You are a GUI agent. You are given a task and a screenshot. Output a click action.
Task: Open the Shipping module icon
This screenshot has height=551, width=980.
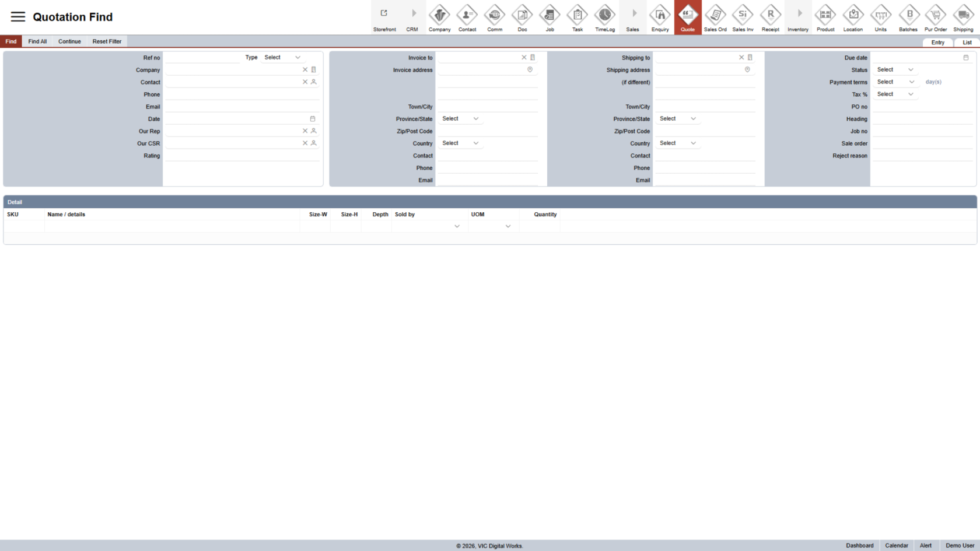[963, 17]
